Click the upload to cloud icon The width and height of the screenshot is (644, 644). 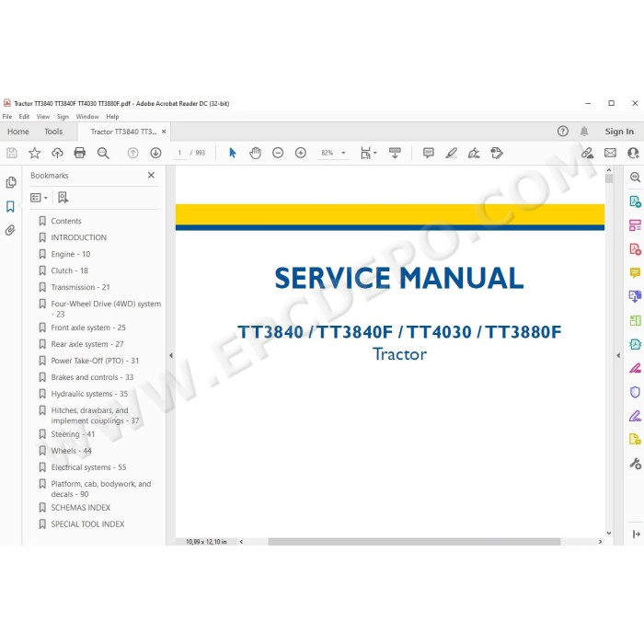(57, 154)
